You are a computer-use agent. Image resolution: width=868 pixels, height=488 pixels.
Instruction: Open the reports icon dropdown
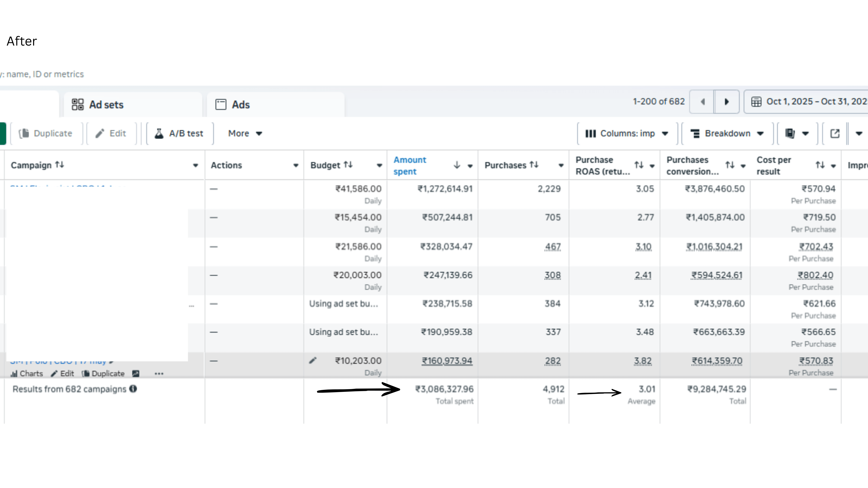coord(797,133)
